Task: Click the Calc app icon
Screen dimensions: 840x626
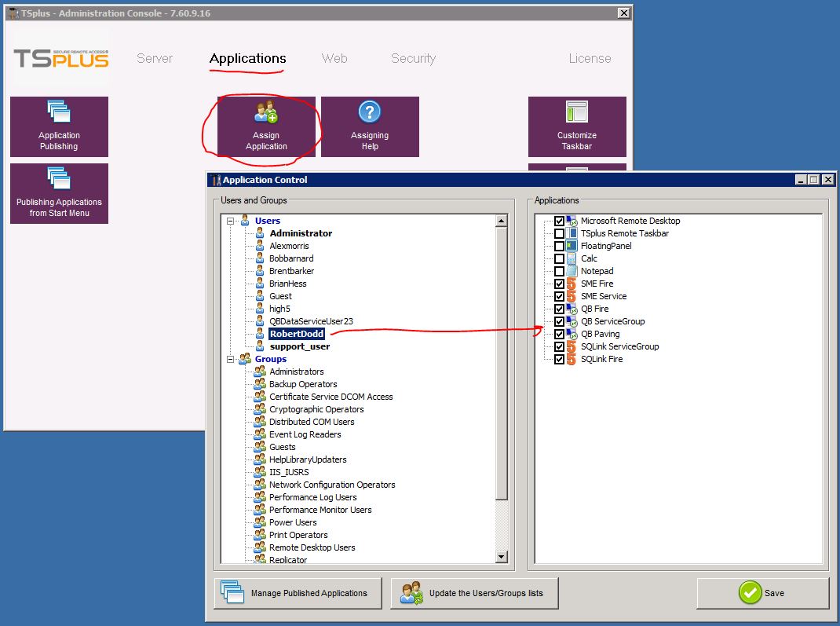Action: (572, 258)
